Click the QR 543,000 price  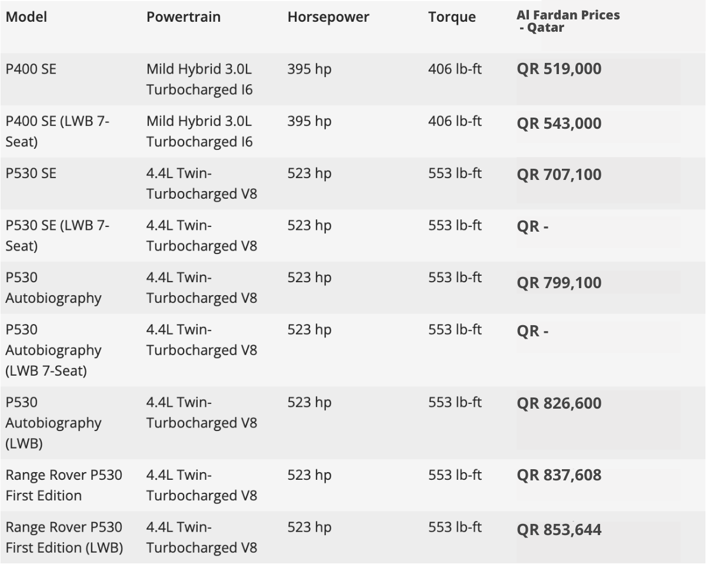pyautogui.click(x=559, y=123)
